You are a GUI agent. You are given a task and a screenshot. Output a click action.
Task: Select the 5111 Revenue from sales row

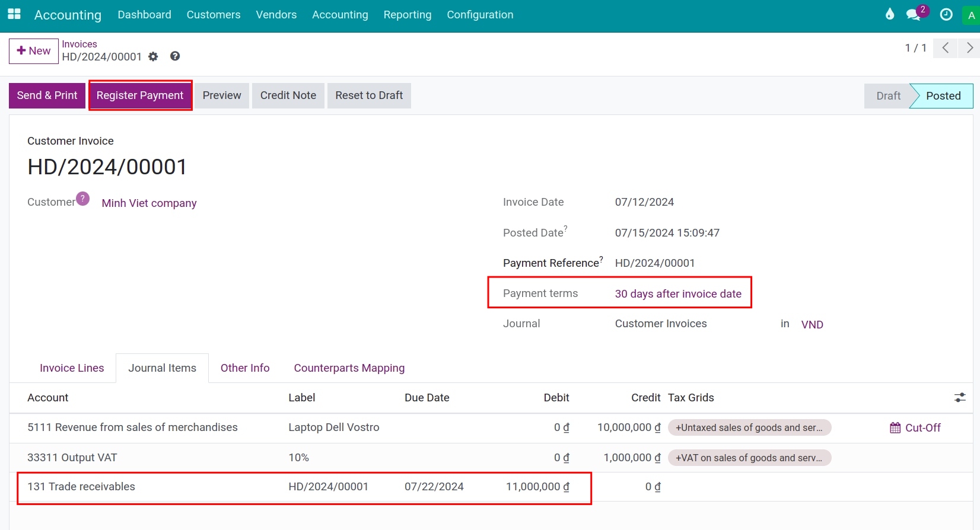491,428
